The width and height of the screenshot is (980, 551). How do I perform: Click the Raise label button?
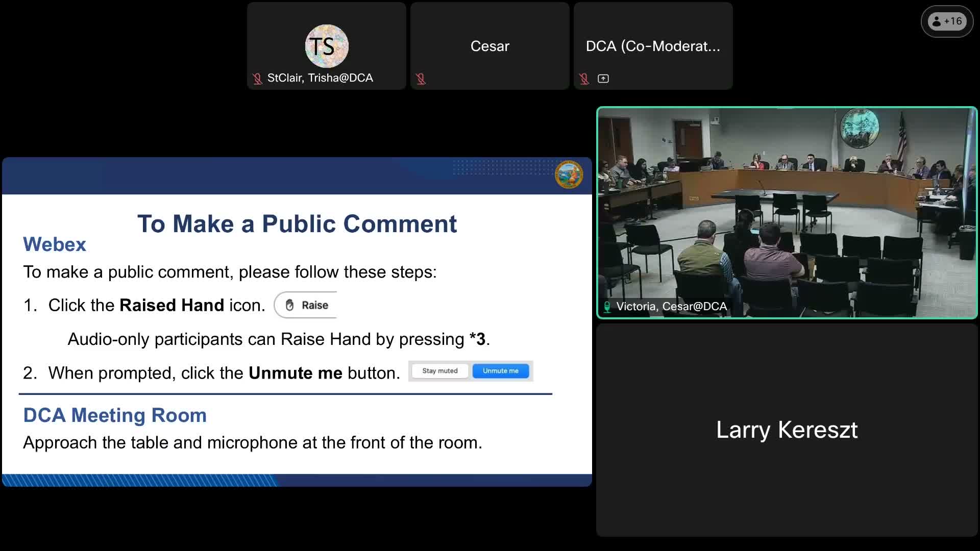pyautogui.click(x=314, y=305)
